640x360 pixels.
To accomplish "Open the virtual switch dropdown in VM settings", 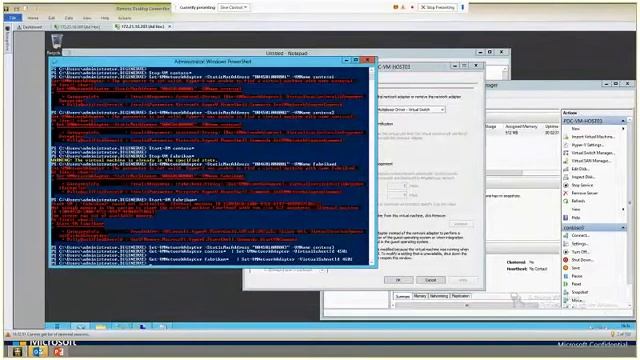I will [x=442, y=110].
